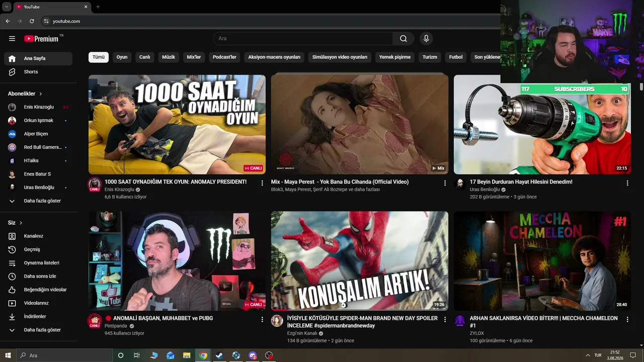This screenshot has width=644, height=362.
Task: Open Alper Biçen subscription in sidebar
Action: click(38, 134)
